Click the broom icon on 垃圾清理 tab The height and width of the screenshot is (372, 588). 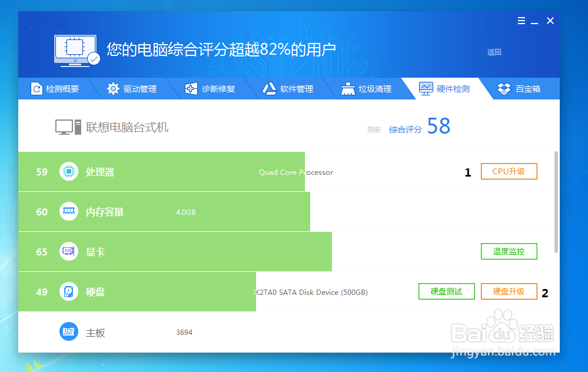click(348, 89)
